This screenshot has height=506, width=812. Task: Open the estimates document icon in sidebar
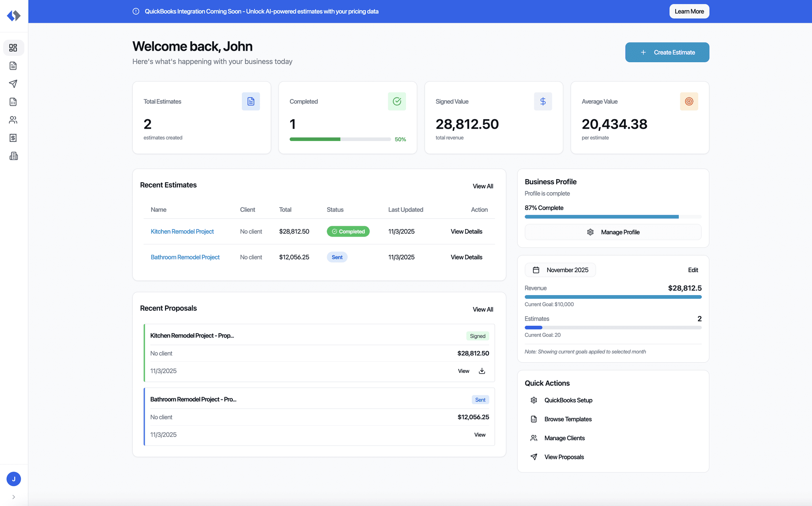click(x=13, y=66)
